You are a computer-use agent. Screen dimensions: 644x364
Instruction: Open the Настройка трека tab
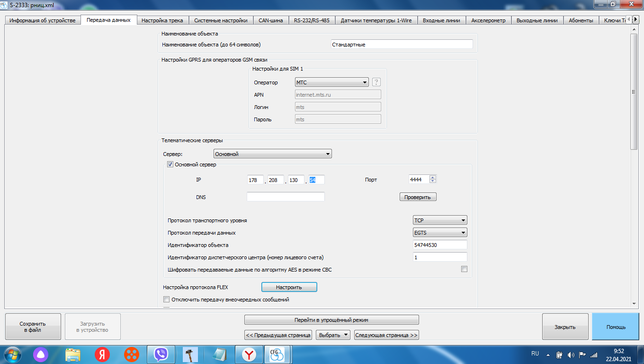point(162,20)
